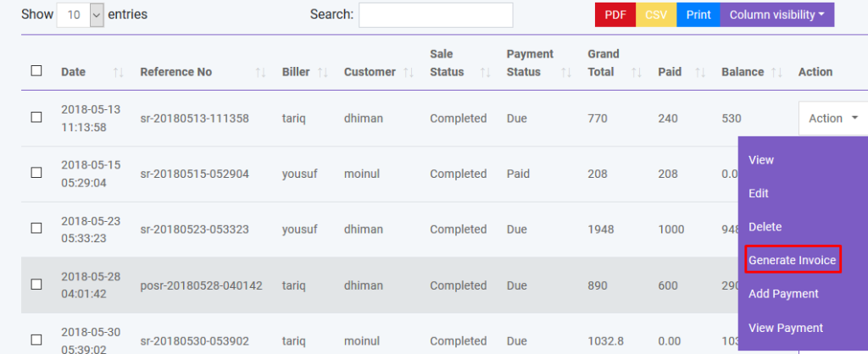Open the entries-per-page dropdown
The width and height of the screenshot is (868, 354).
(x=81, y=14)
